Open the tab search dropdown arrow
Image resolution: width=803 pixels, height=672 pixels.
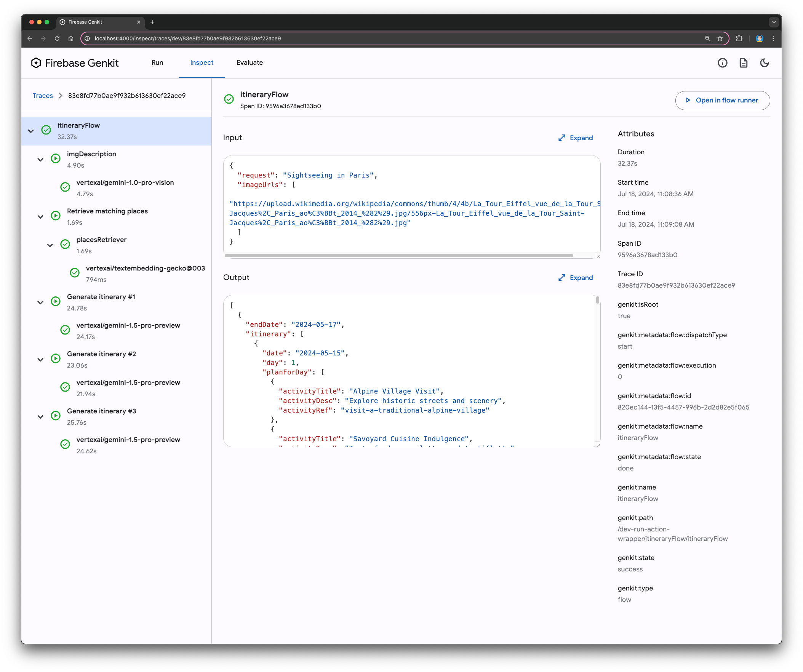pos(774,22)
